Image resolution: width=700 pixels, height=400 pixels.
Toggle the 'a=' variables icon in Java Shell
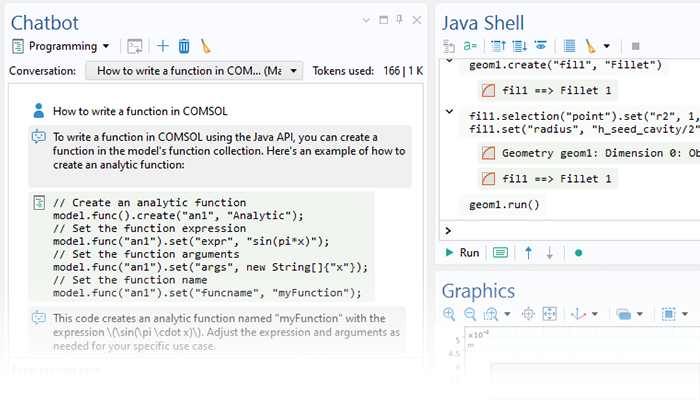(x=470, y=46)
